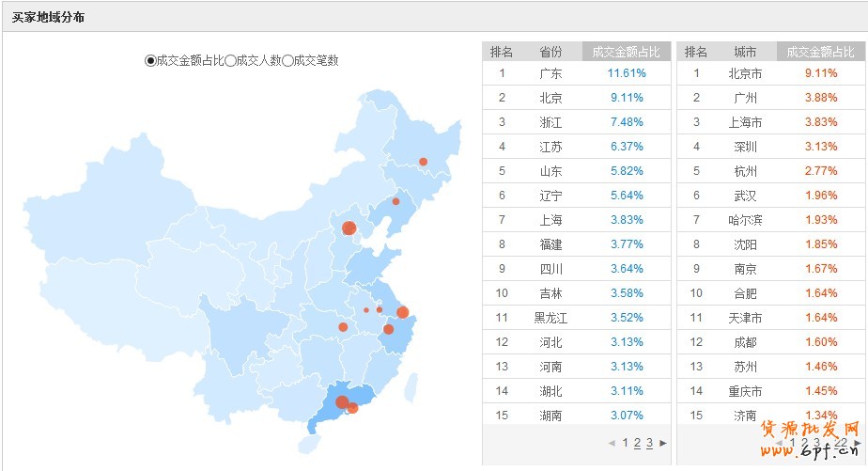Select the 成交金额占比 radio button
The width and height of the screenshot is (868, 471).
coord(150,60)
